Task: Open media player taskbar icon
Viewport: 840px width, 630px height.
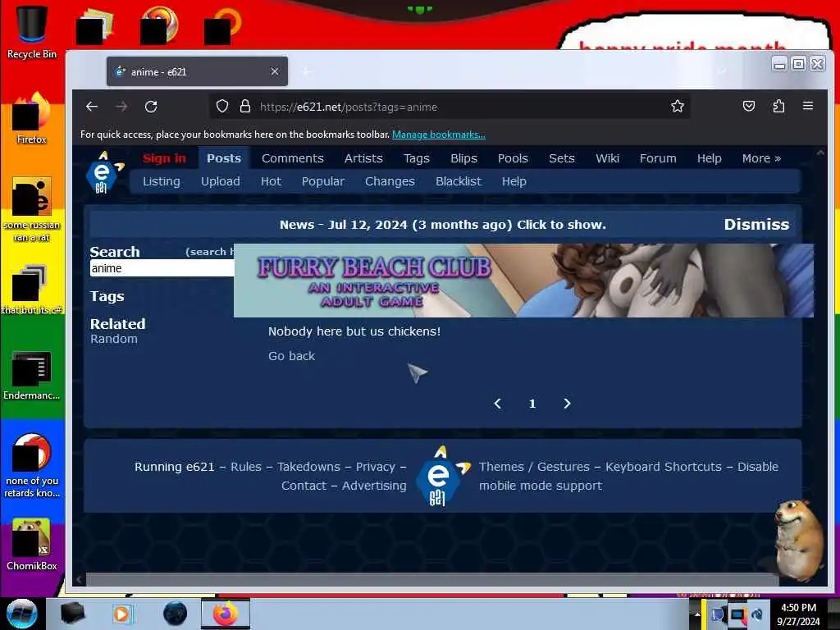Action: (x=122, y=614)
